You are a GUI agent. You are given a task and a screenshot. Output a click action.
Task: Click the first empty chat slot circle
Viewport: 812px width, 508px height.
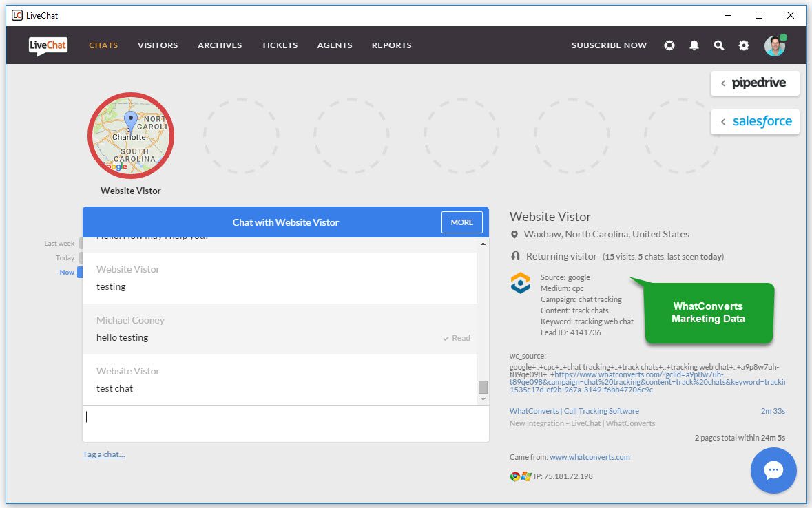coord(241,136)
